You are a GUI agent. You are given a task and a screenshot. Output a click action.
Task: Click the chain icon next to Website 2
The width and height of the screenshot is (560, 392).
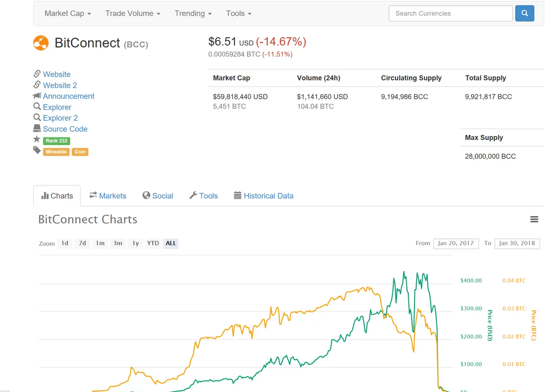(x=37, y=84)
